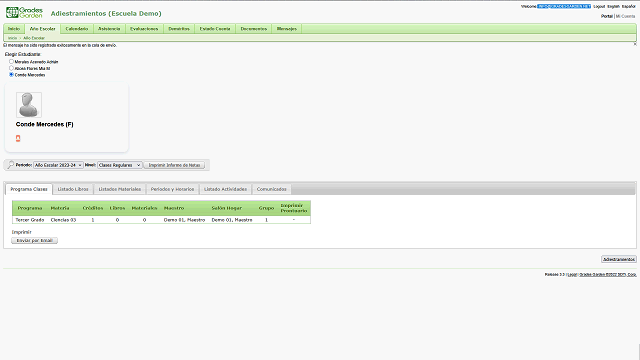640x360 pixels.
Task: Click the Grupo column header
Action: [x=266, y=208]
